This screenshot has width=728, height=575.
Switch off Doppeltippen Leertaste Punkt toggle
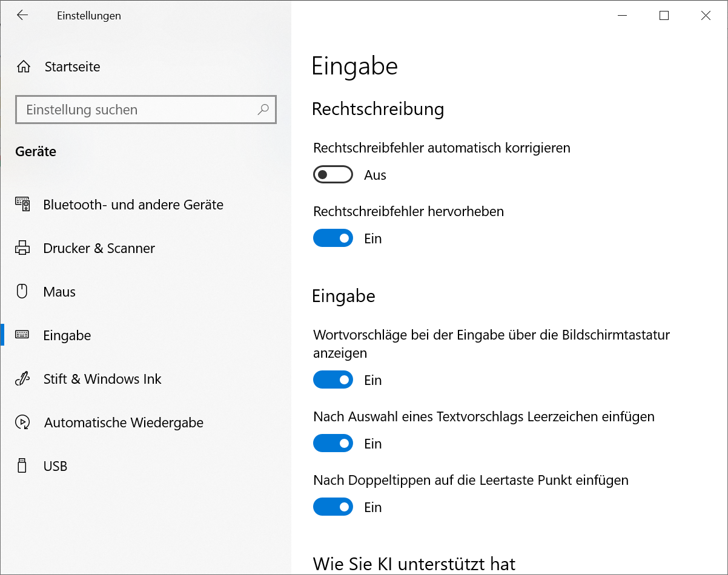(x=333, y=507)
